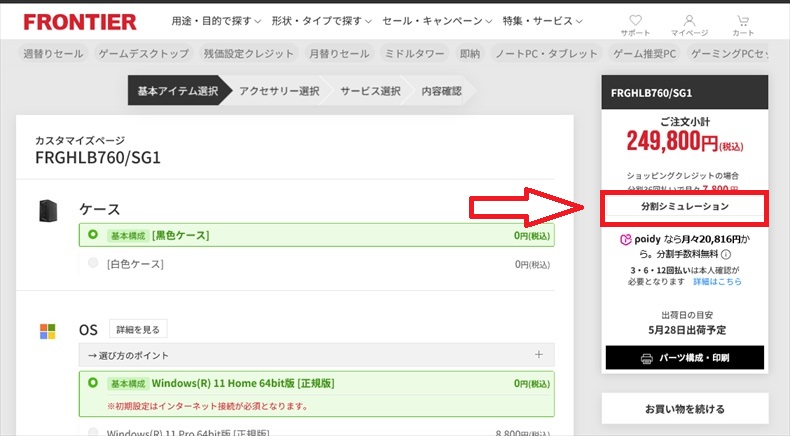The image size is (790, 436).
Task: Select Windows 11 Pro 64bit版 radio
Action: pyautogui.click(x=93, y=432)
